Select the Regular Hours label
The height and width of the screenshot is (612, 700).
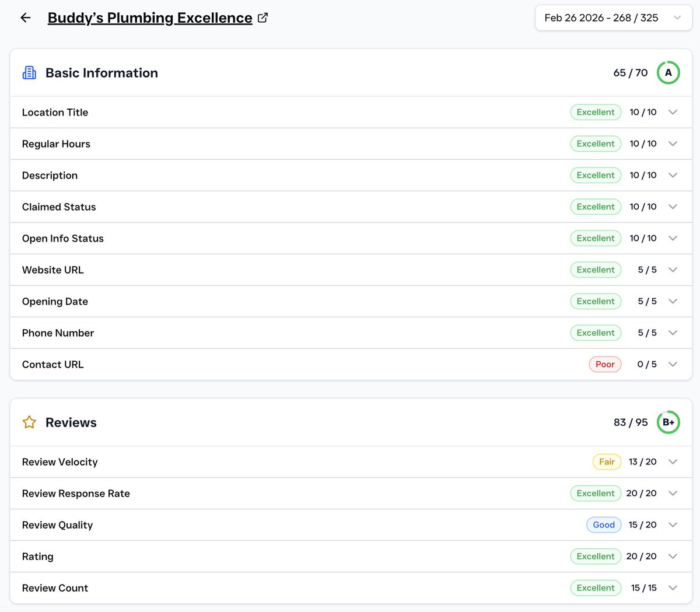56,144
